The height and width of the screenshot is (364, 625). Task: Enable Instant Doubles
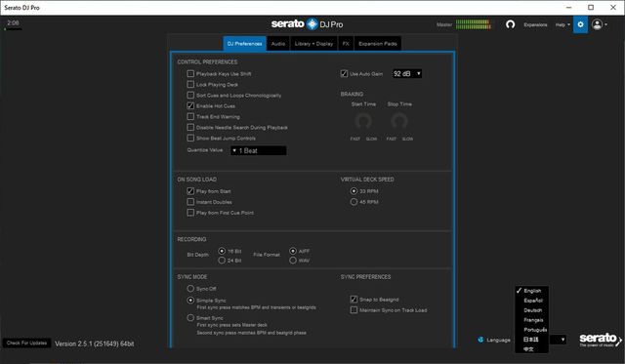pos(190,202)
